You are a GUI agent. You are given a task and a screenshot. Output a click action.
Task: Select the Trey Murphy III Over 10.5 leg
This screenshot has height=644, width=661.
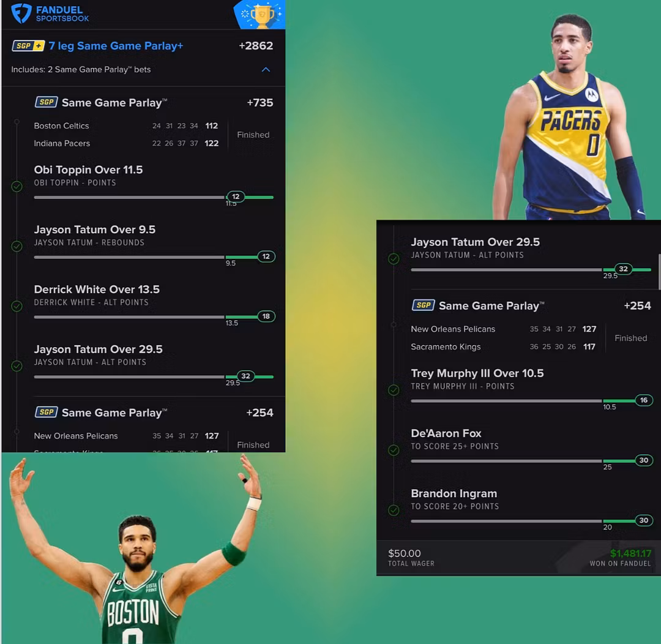(477, 373)
